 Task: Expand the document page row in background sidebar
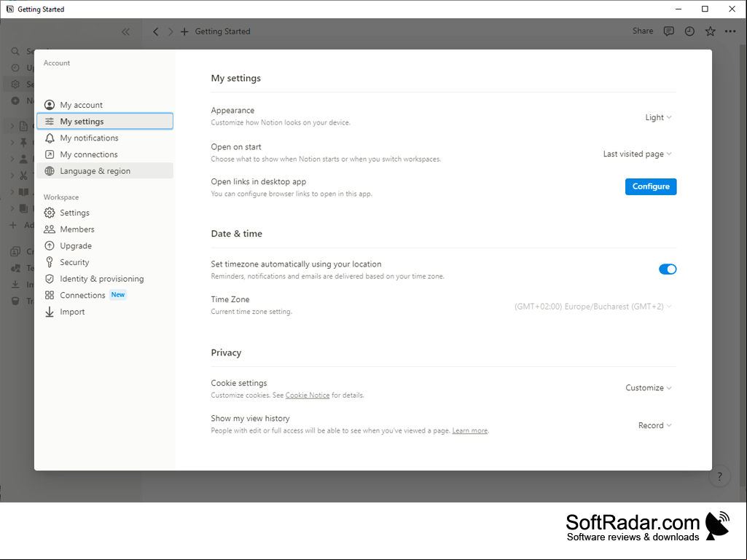point(12,126)
